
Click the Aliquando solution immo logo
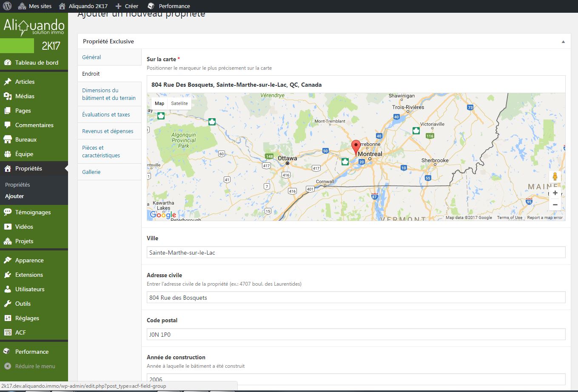pos(34,28)
